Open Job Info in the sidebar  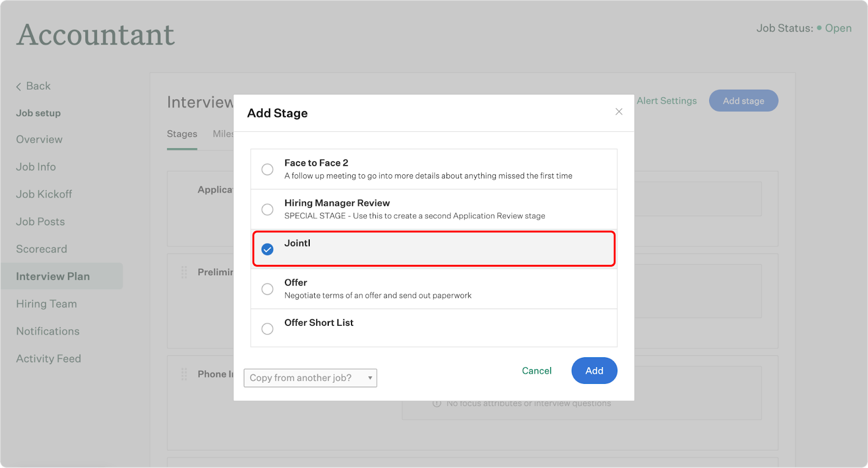36,167
